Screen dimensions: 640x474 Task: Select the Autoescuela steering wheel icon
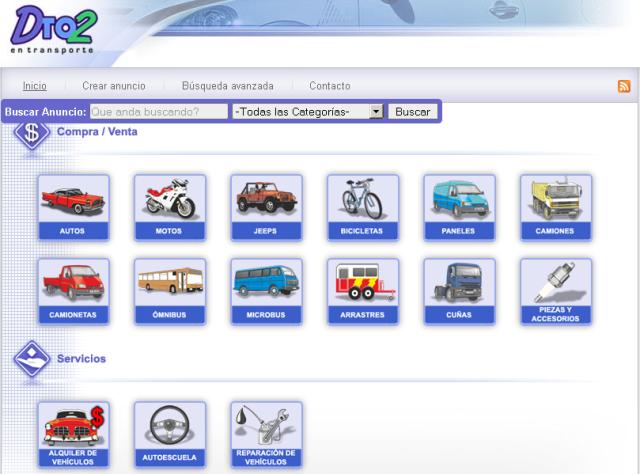click(169, 434)
